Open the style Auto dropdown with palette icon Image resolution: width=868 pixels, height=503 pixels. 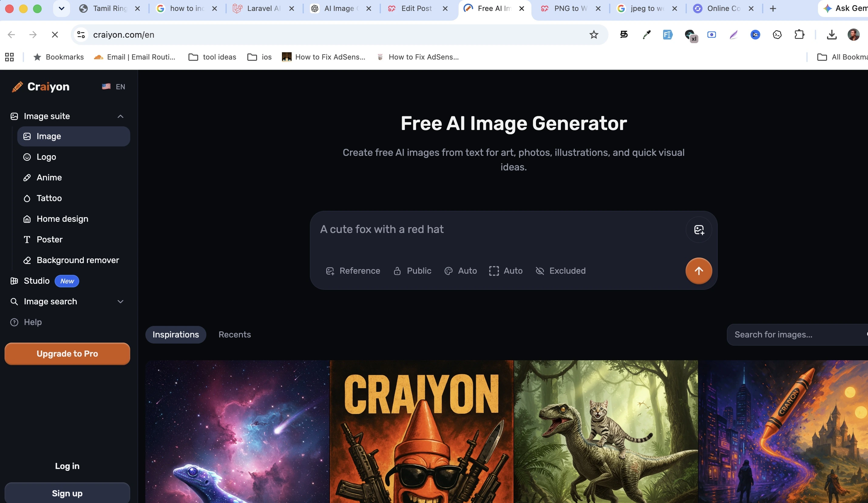coord(460,271)
